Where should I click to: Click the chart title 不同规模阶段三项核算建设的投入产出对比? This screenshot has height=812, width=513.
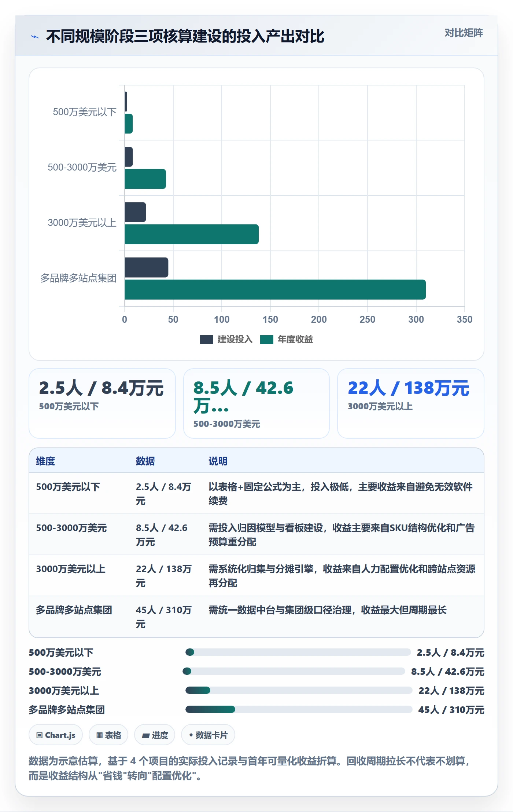(185, 36)
